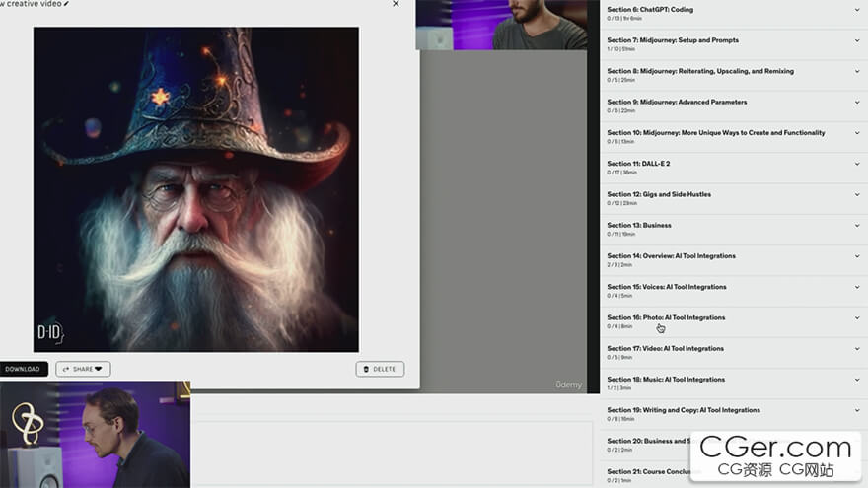Expand Section 8 Midjourney Reiterating chevron
The width and height of the screenshot is (868, 488).
(857, 71)
